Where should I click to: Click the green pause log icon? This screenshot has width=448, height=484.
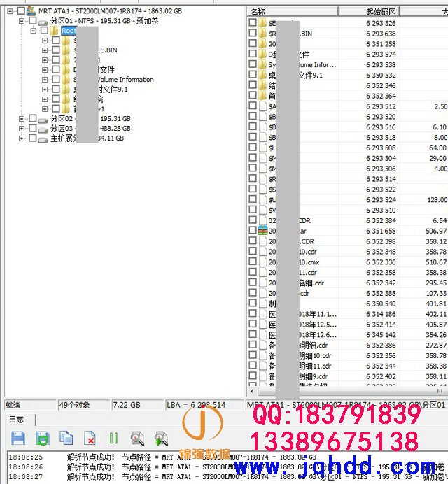coord(113,439)
